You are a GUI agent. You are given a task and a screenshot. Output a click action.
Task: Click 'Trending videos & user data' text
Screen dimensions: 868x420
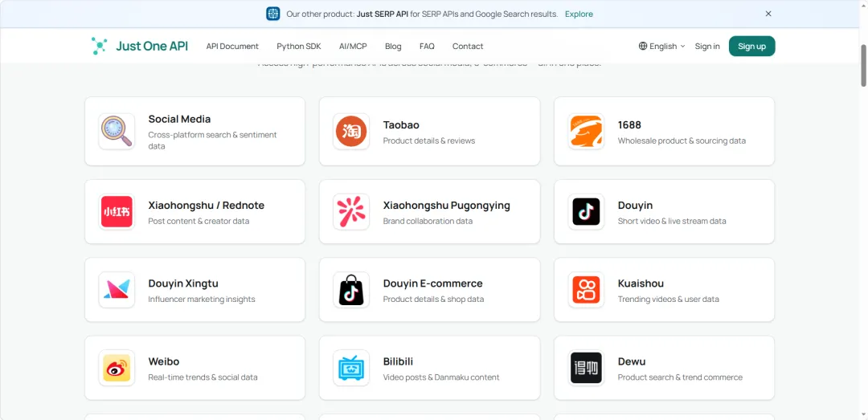669,299
